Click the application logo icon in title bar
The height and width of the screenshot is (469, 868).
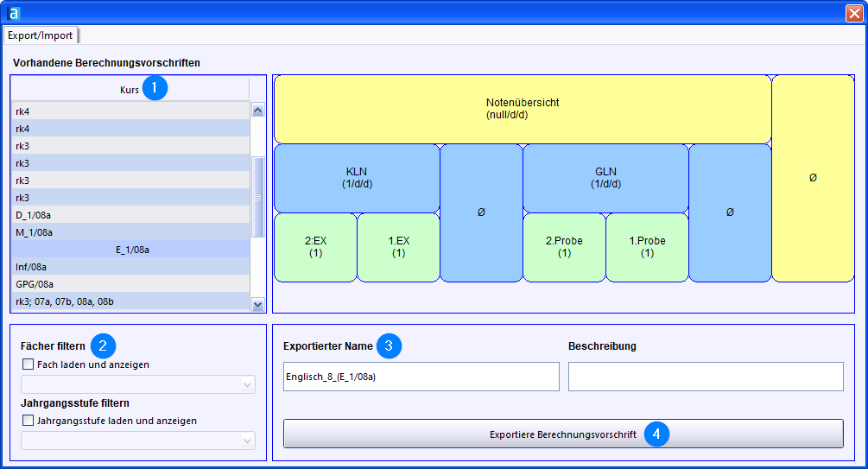pos(14,13)
